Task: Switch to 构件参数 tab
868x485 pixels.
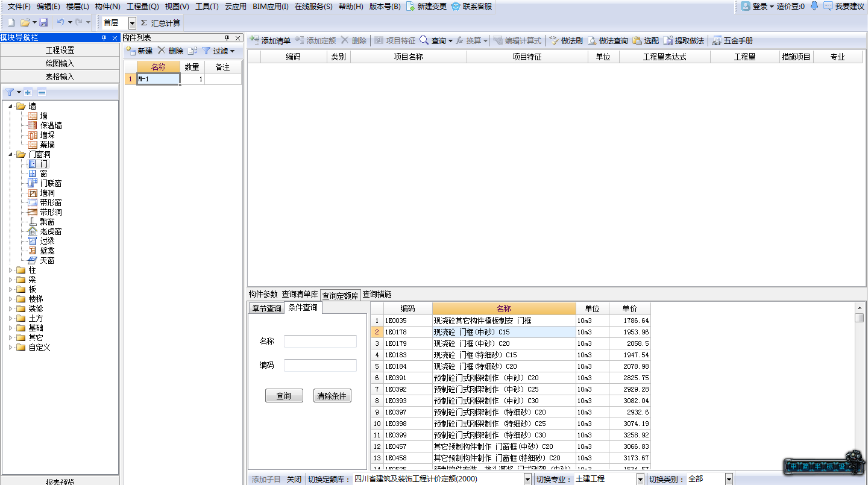Action: point(263,295)
